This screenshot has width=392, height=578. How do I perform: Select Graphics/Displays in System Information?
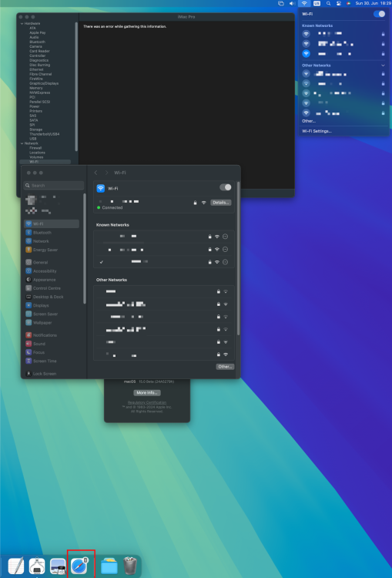[44, 83]
